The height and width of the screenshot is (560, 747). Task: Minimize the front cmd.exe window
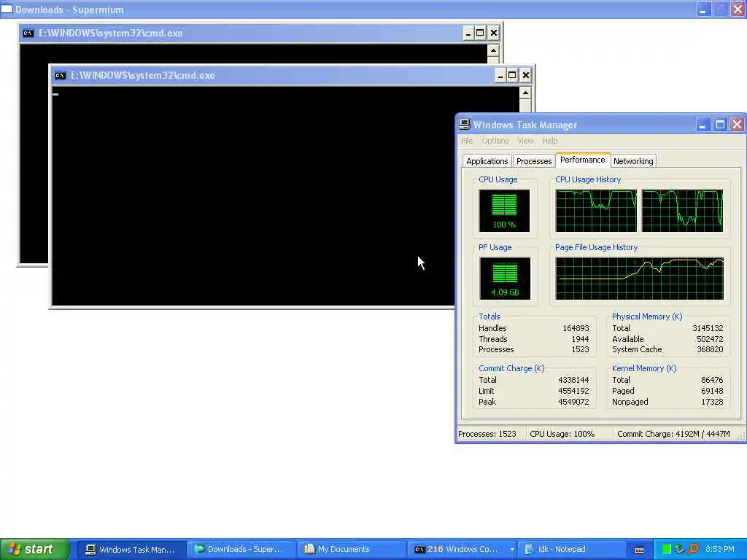500,75
